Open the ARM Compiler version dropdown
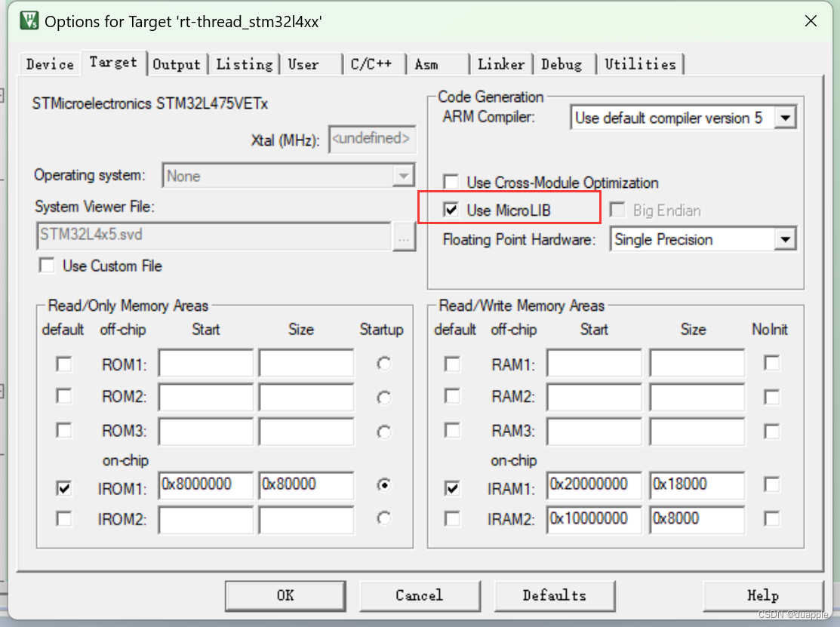The height and width of the screenshot is (627, 840). pos(786,118)
